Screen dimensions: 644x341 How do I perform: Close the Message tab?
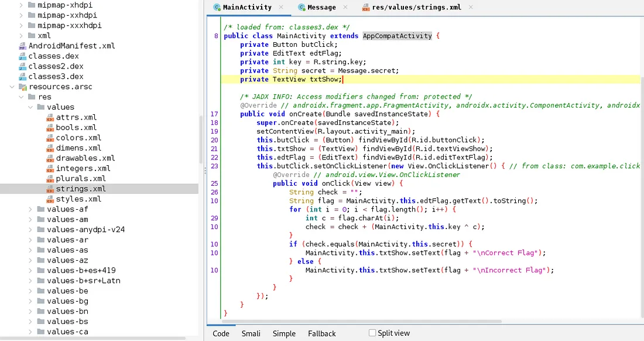(345, 7)
